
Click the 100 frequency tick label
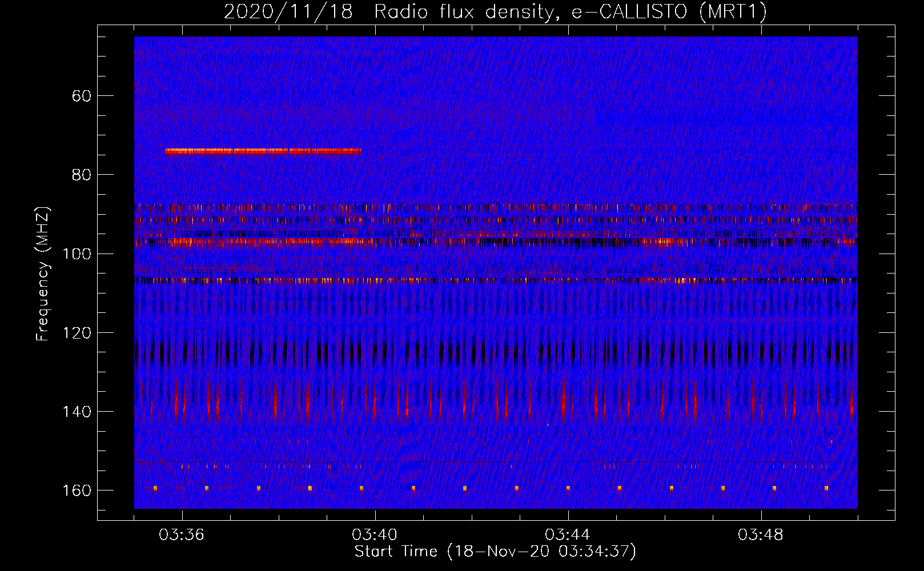coord(77,254)
